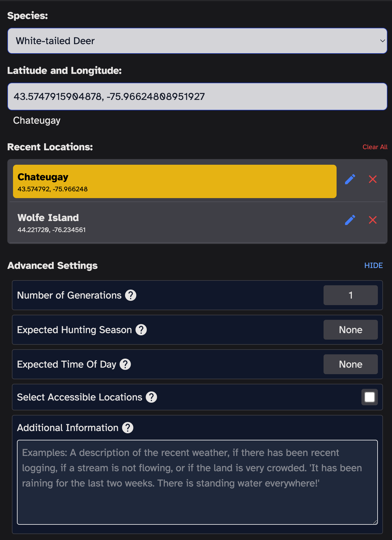Image resolution: width=392 pixels, height=540 pixels.
Task: Open the Species dropdown showing White-tailed Deer
Action: pyautogui.click(x=197, y=41)
